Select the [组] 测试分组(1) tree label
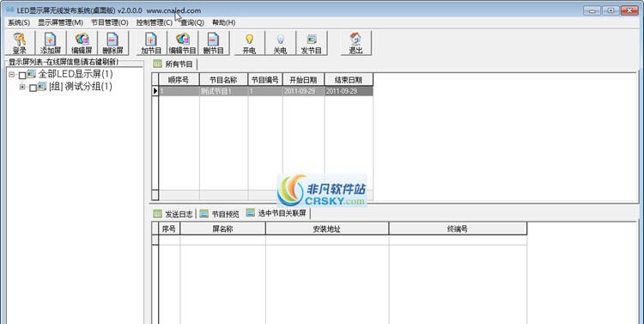The image size is (644, 324). (x=80, y=86)
